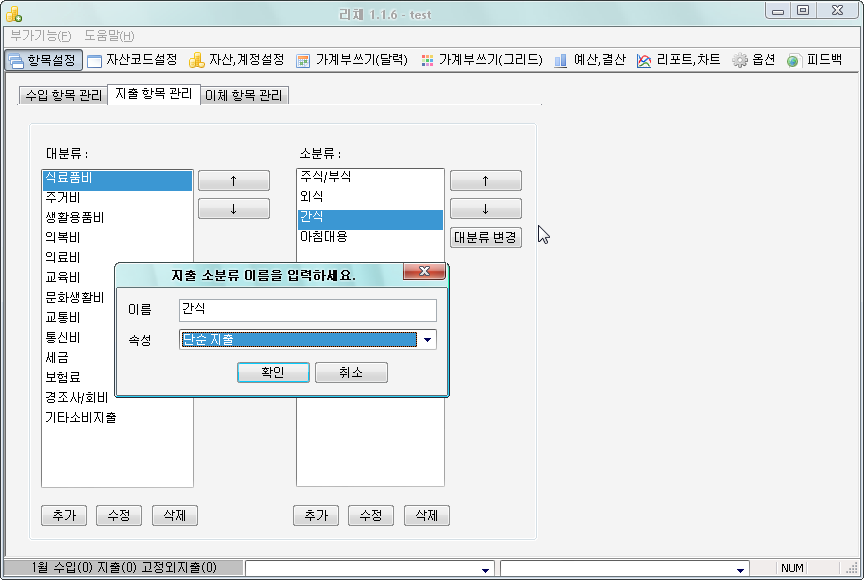864x580 pixels.
Task: Expand the 속성 dropdown in the dialog
Action: (428, 340)
